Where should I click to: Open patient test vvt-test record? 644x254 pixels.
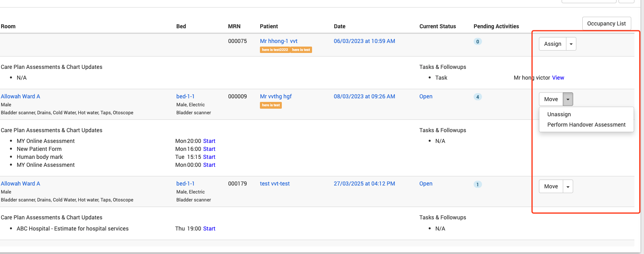click(275, 184)
